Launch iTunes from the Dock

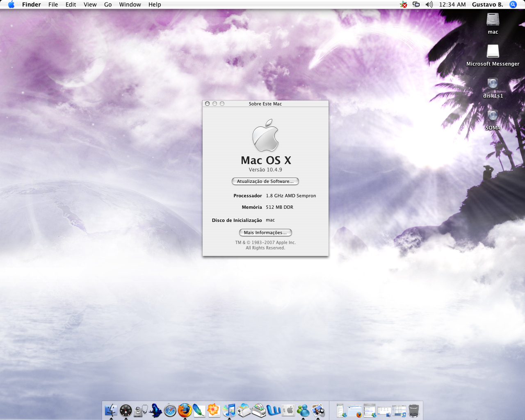tap(229, 410)
